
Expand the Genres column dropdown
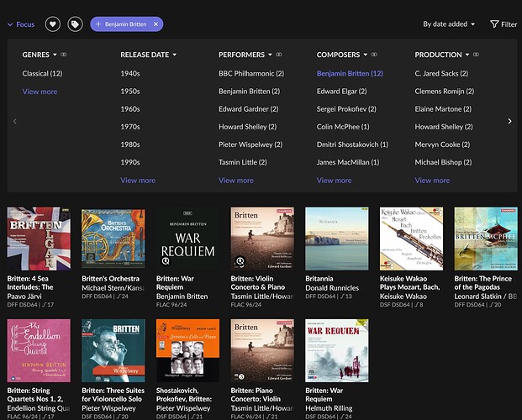click(55, 55)
